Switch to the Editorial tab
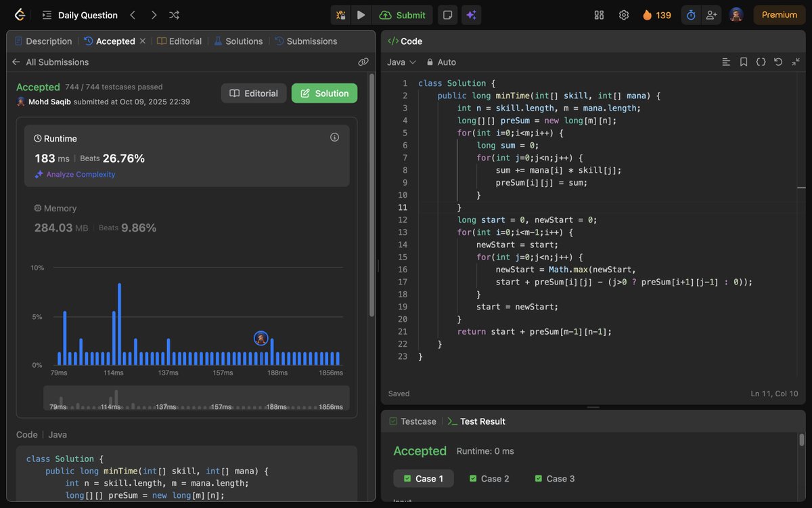Viewport: 812px width, 508px height. coord(179,41)
